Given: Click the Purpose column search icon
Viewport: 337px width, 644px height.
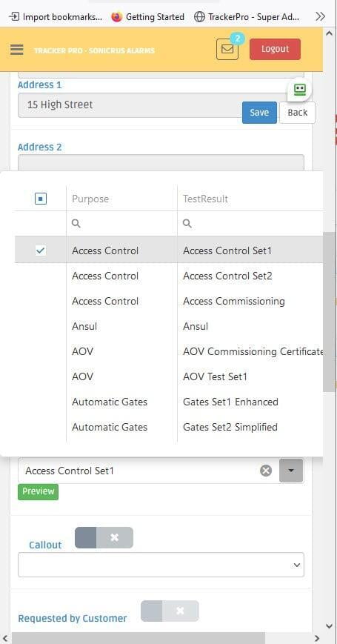Looking at the screenshot, I should coord(76,223).
